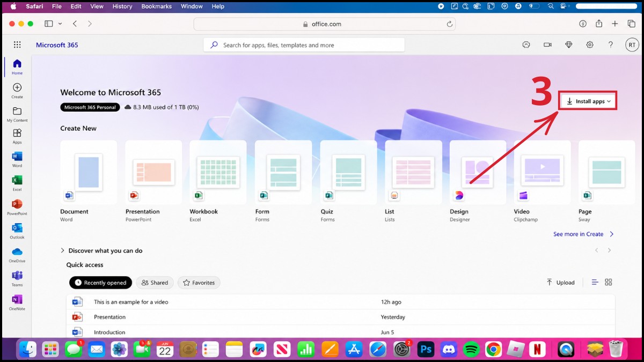
Task: Open the settings gear in the header
Action: 590,45
